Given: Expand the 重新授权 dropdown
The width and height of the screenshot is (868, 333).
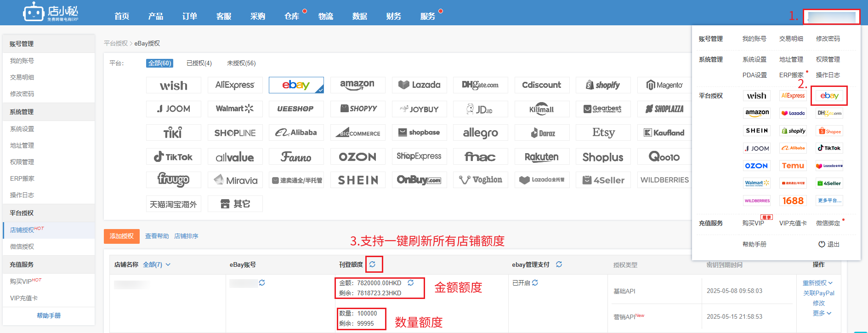Looking at the screenshot, I should pos(817,283).
